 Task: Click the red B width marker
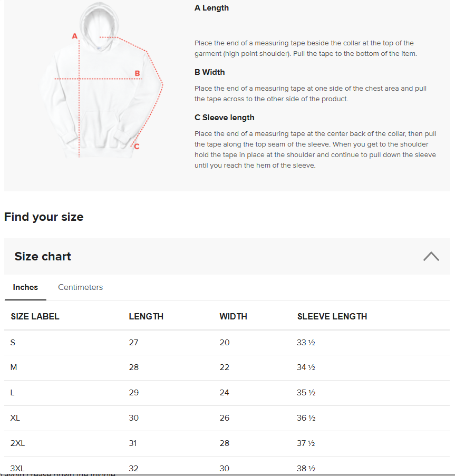coord(137,73)
